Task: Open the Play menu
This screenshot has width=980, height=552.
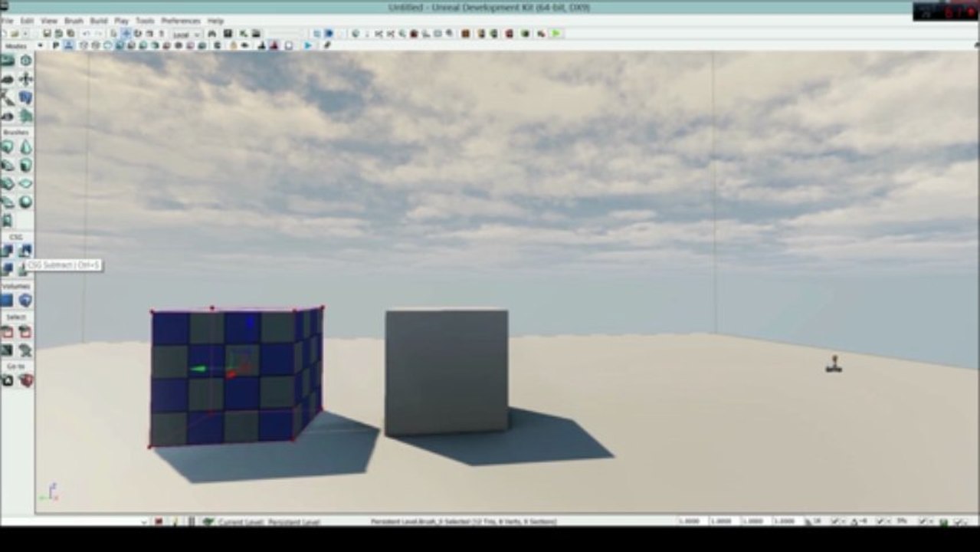Action: pyautogui.click(x=122, y=21)
